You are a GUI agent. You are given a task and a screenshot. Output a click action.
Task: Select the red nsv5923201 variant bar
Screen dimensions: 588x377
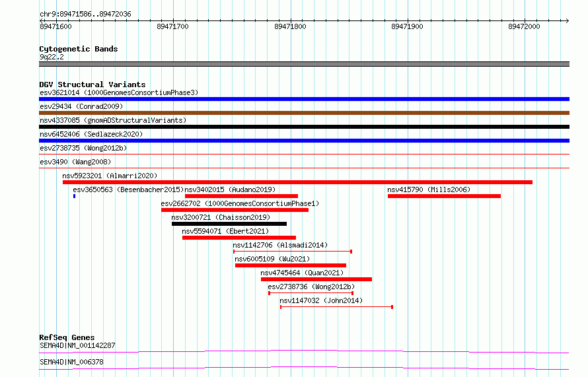click(x=297, y=182)
